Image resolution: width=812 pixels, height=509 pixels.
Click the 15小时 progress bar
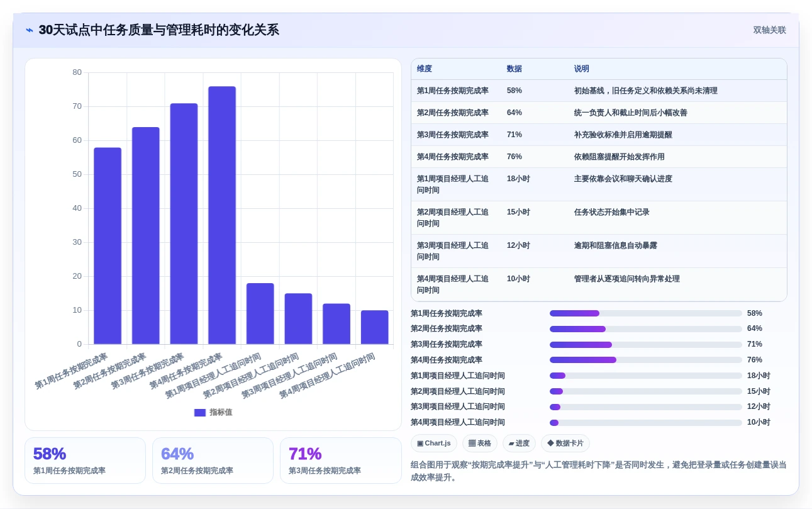coord(646,391)
